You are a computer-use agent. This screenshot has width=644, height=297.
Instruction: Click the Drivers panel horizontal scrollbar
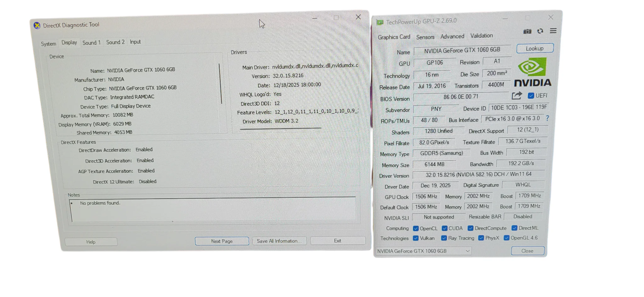[280, 128]
